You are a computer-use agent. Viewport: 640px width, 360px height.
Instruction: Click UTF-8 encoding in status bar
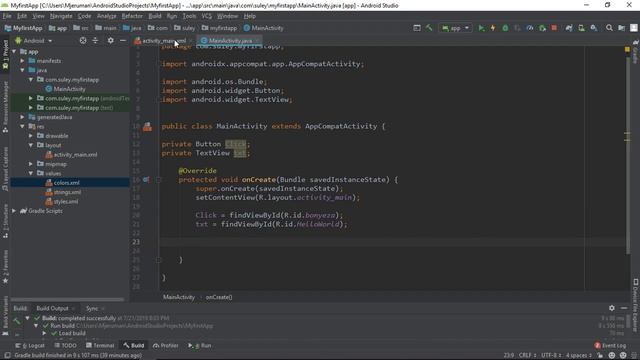click(552, 355)
